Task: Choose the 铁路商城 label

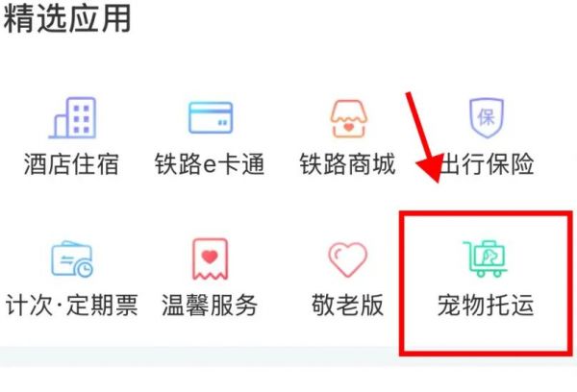Action: (x=348, y=164)
